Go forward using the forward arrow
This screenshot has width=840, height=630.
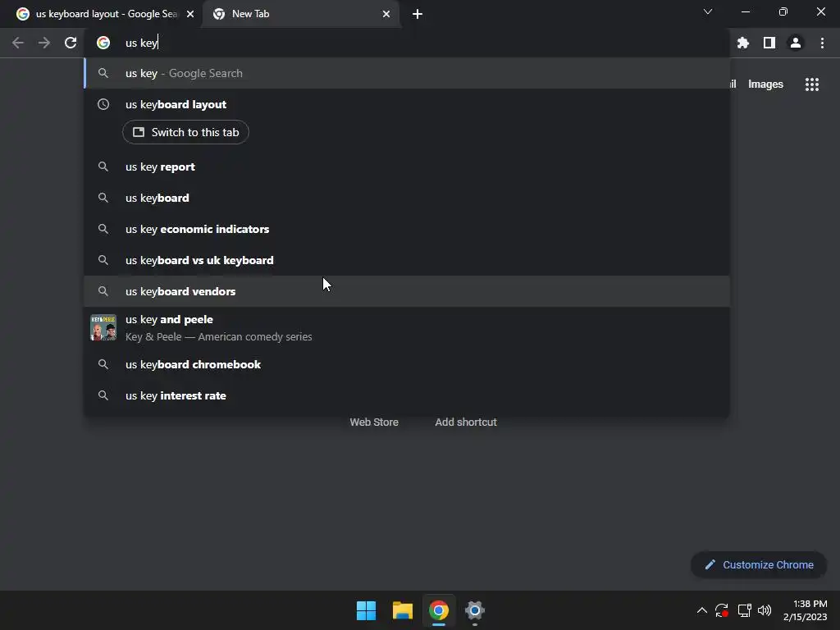[44, 43]
